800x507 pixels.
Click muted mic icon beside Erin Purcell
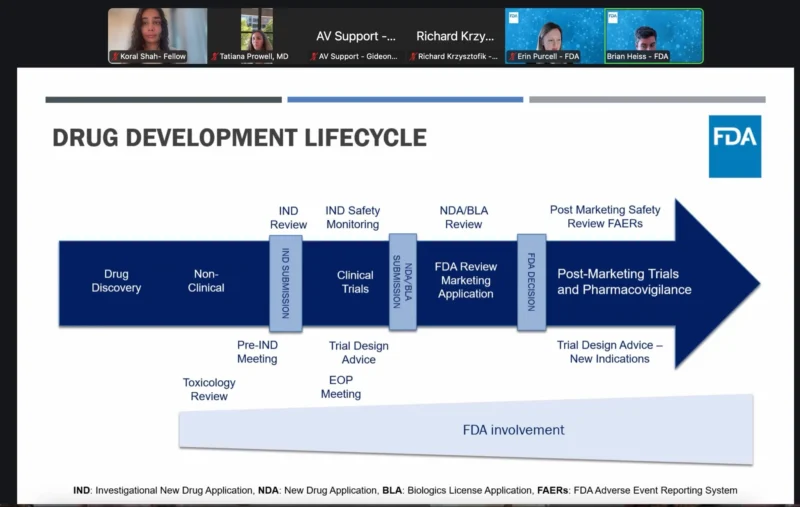[x=513, y=57]
